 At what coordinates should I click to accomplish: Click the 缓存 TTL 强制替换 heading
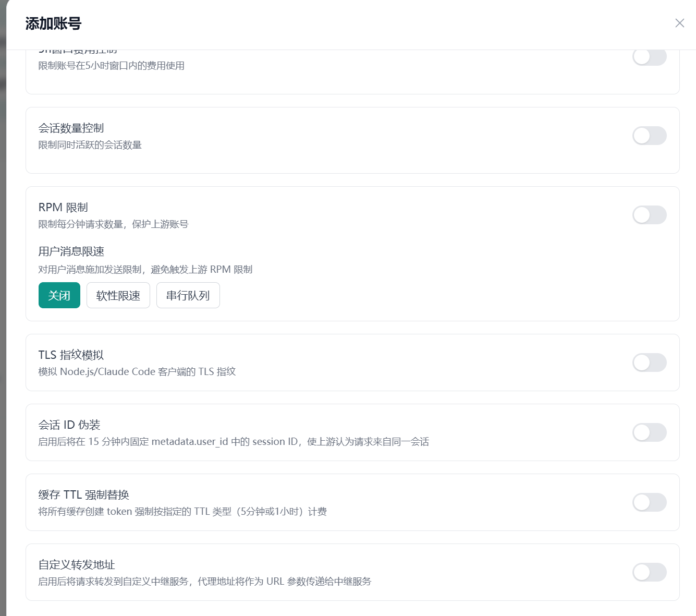point(84,495)
